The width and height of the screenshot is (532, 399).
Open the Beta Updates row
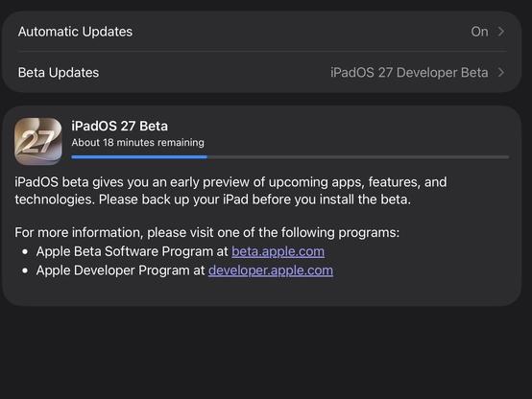tap(261, 72)
